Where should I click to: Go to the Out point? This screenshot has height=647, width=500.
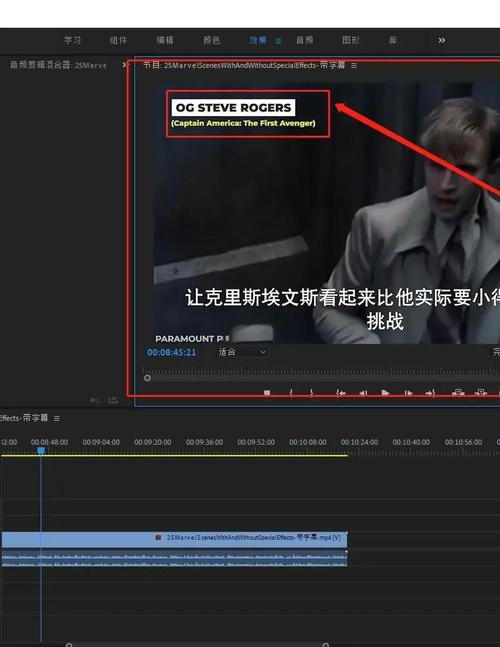pos(430,393)
